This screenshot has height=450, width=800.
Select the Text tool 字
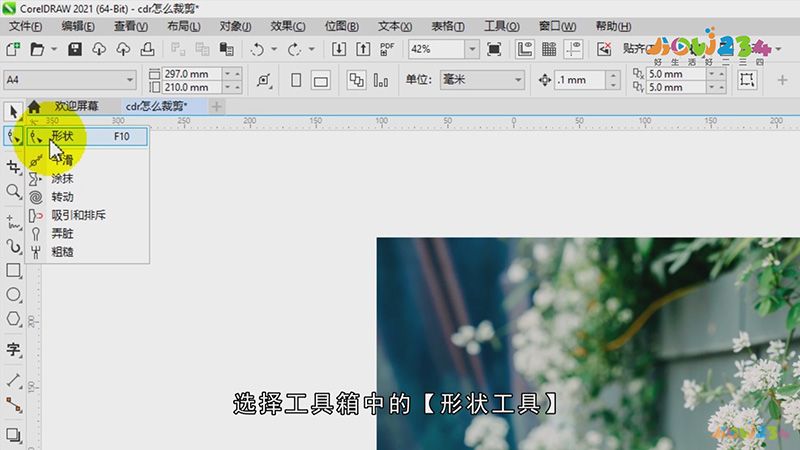tap(13, 349)
